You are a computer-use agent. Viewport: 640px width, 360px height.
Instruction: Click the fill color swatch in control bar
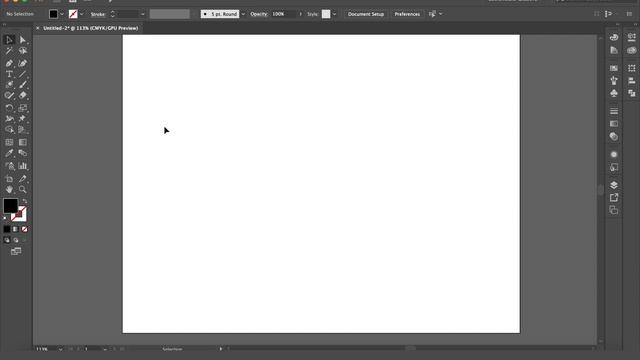(x=53, y=14)
